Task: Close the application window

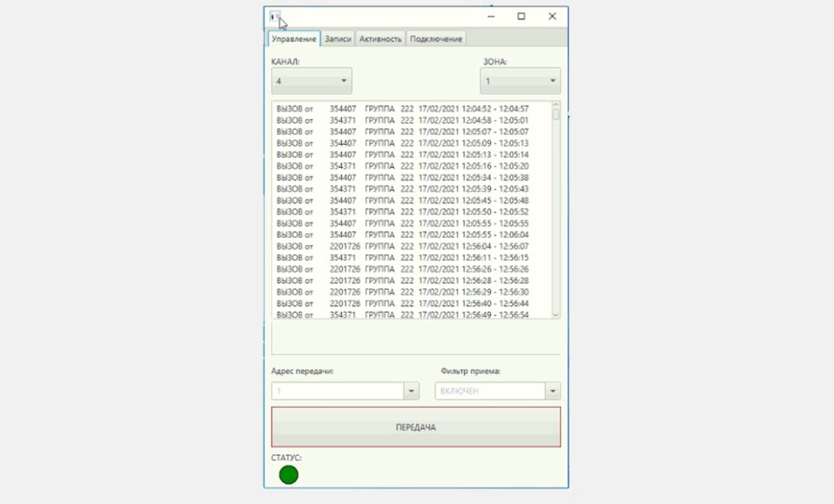Action: (x=552, y=16)
